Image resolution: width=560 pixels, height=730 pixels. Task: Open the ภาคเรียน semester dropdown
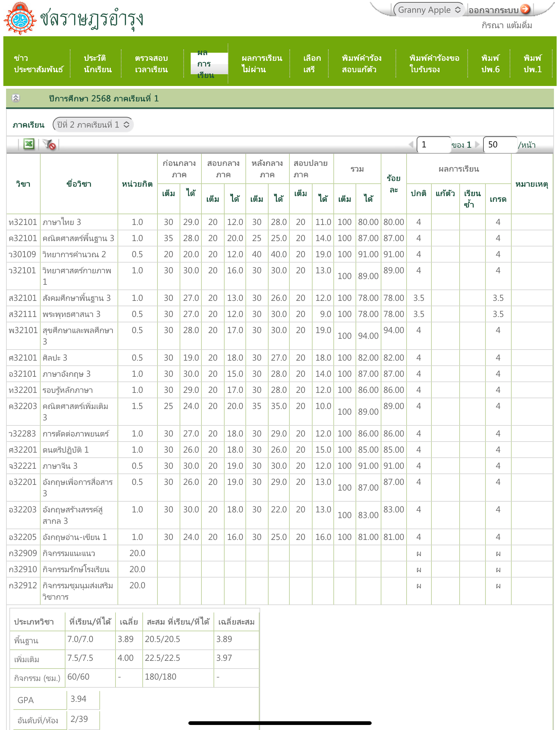pos(93,125)
